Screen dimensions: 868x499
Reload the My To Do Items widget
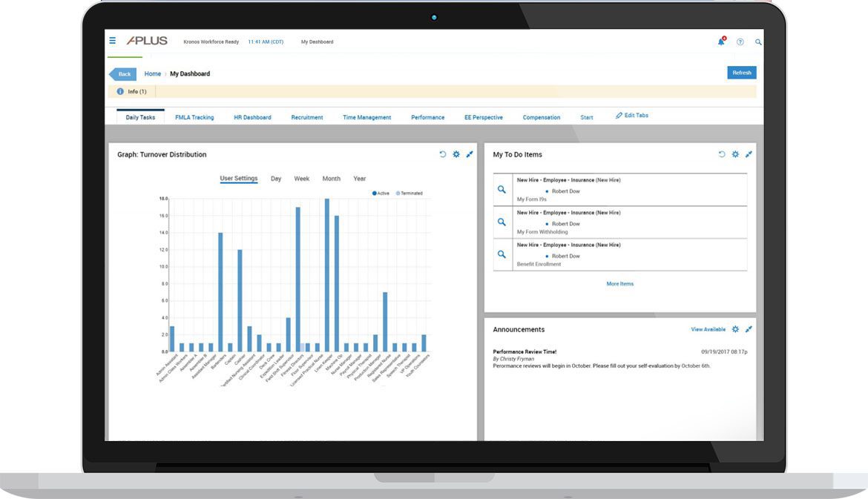(722, 154)
